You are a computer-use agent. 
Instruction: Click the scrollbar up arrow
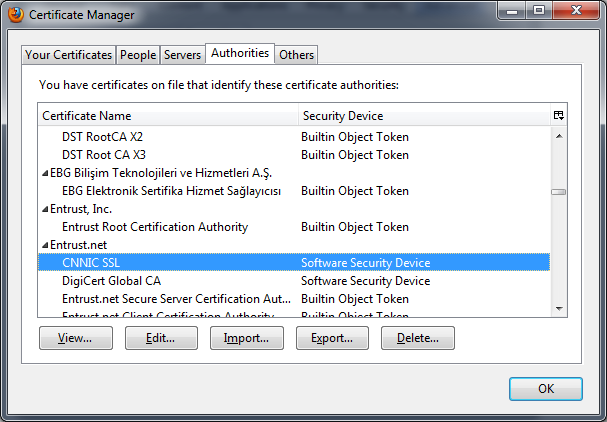coord(559,136)
